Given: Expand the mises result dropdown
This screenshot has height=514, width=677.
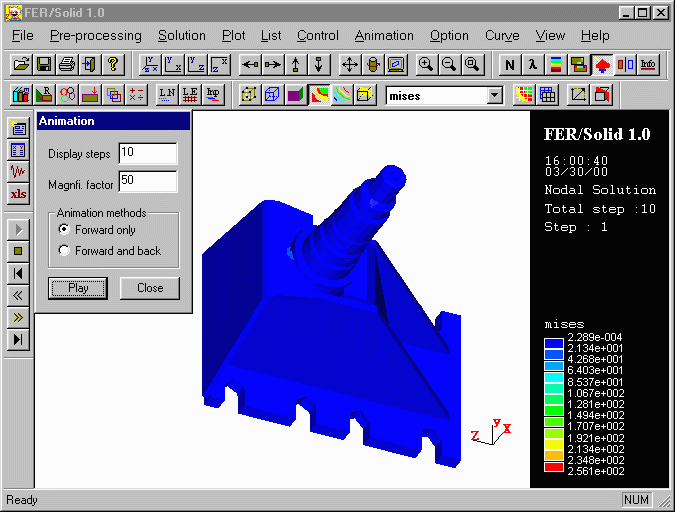Looking at the screenshot, I should click(494, 95).
